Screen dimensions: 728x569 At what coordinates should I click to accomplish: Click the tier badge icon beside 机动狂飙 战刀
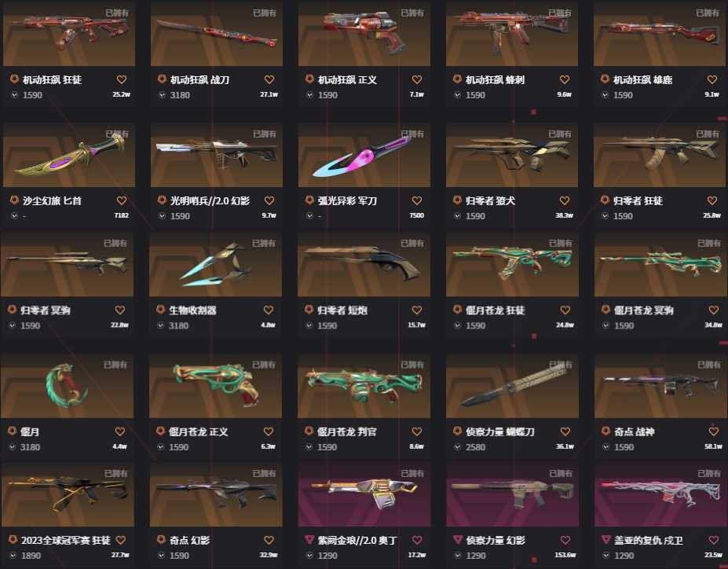point(162,79)
